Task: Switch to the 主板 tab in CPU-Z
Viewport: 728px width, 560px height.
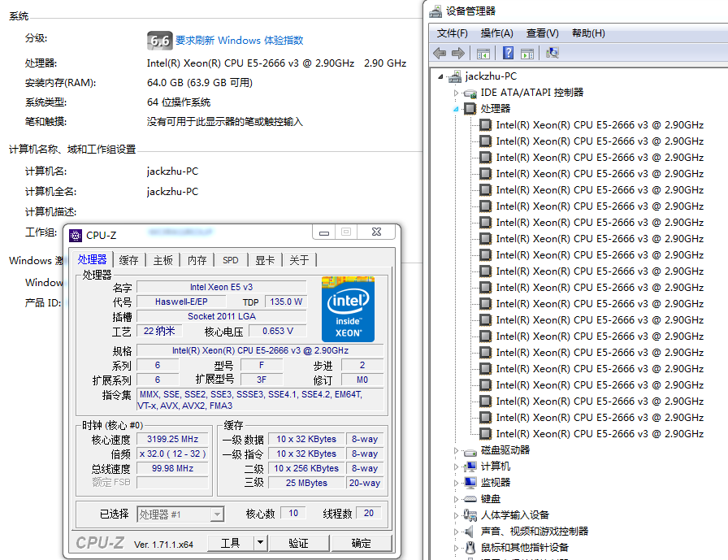Action: (x=163, y=261)
